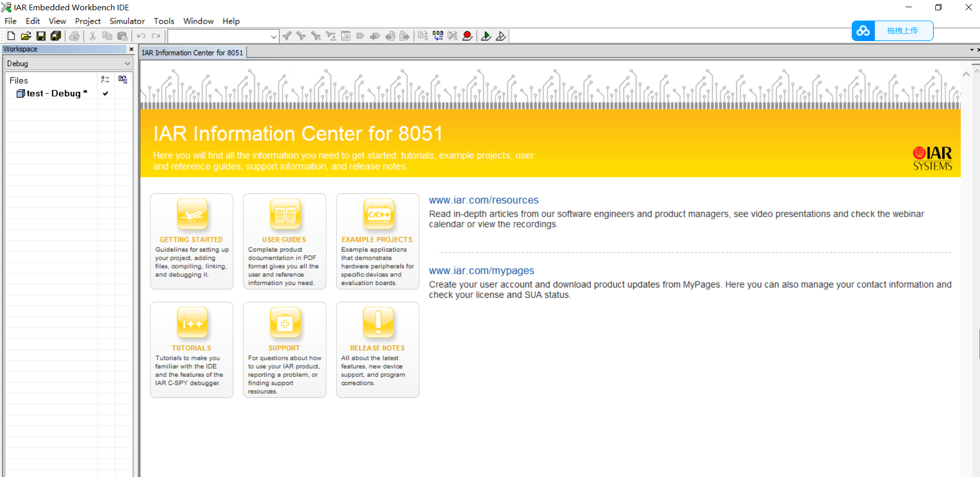Viewport: 980px width, 477px height.
Task: Open the Tools menu
Action: pos(164,21)
